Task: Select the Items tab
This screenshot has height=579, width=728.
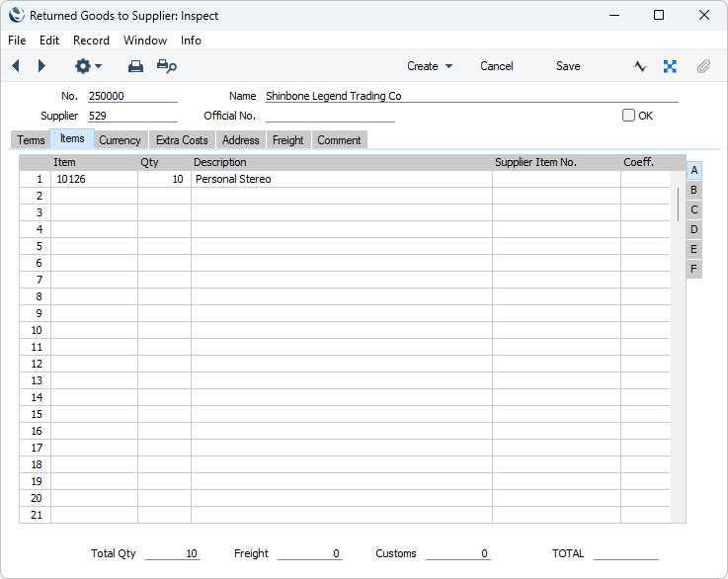Action: point(72,138)
